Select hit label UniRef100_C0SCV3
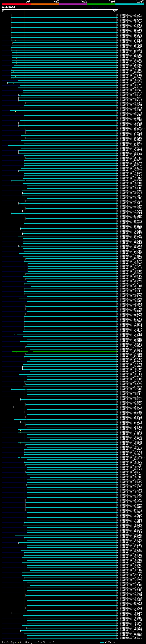Screen dimensions: 146x644 [x=131, y=85]
